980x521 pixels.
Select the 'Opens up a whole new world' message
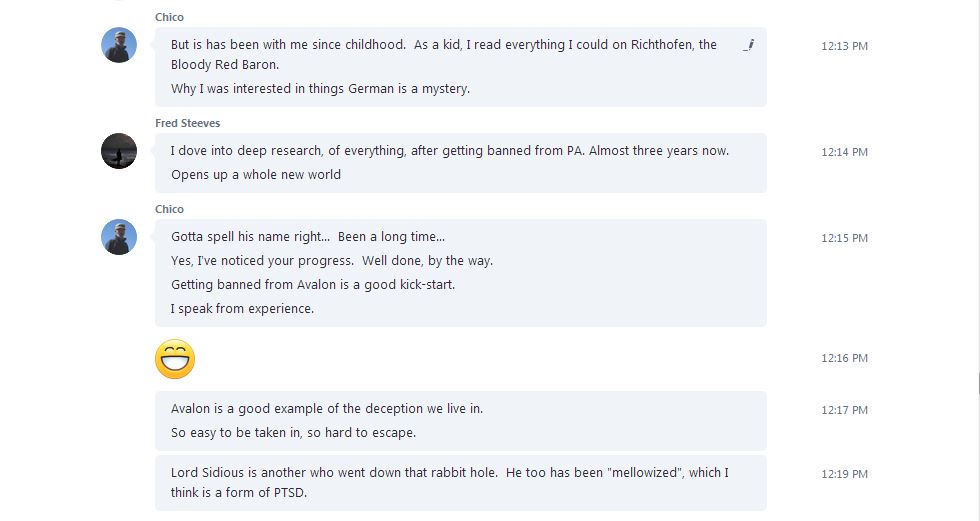tap(256, 175)
